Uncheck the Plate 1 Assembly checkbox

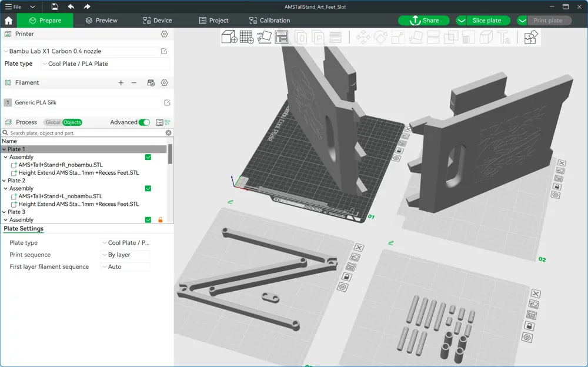click(x=148, y=157)
